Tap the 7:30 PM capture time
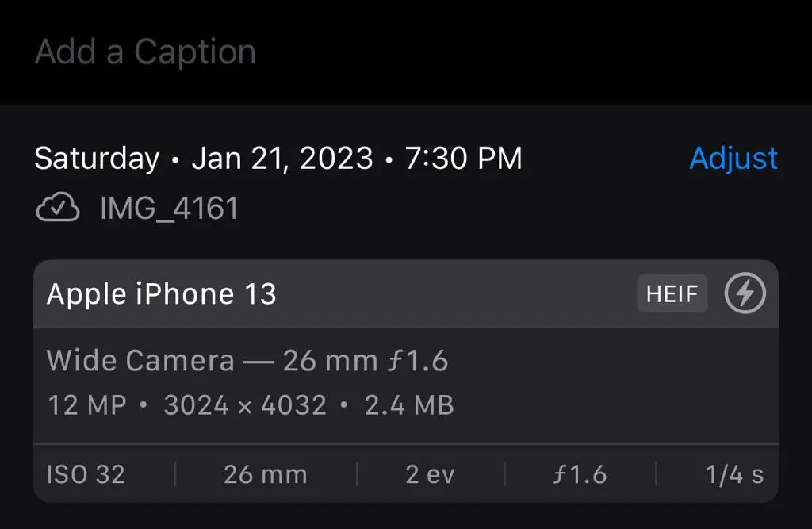 (x=464, y=159)
